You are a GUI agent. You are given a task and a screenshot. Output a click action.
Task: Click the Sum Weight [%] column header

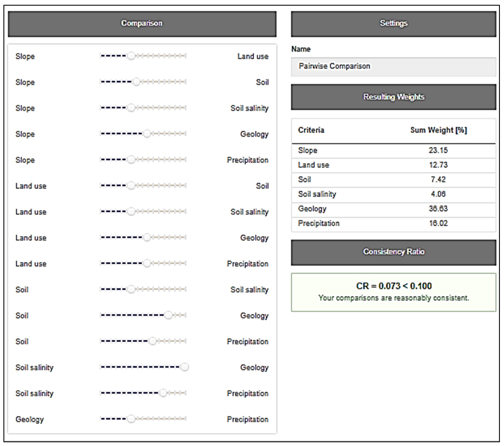point(439,130)
